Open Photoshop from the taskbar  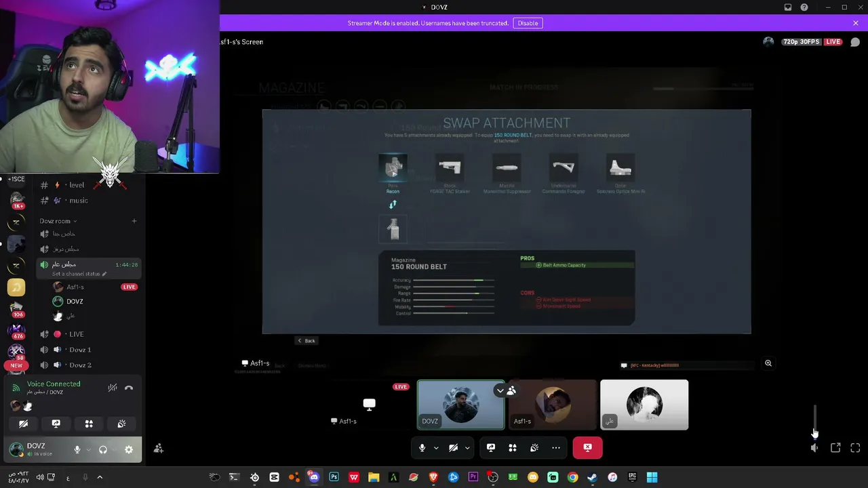[x=334, y=477]
